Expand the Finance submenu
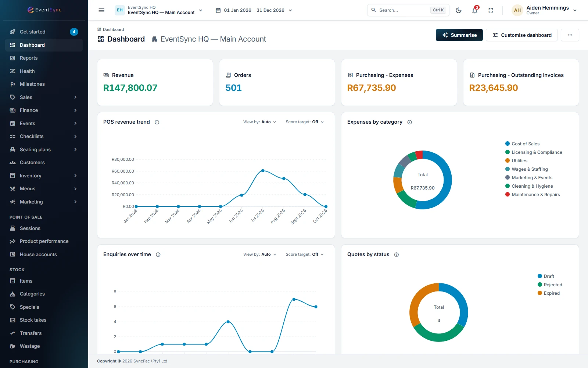 44,110
